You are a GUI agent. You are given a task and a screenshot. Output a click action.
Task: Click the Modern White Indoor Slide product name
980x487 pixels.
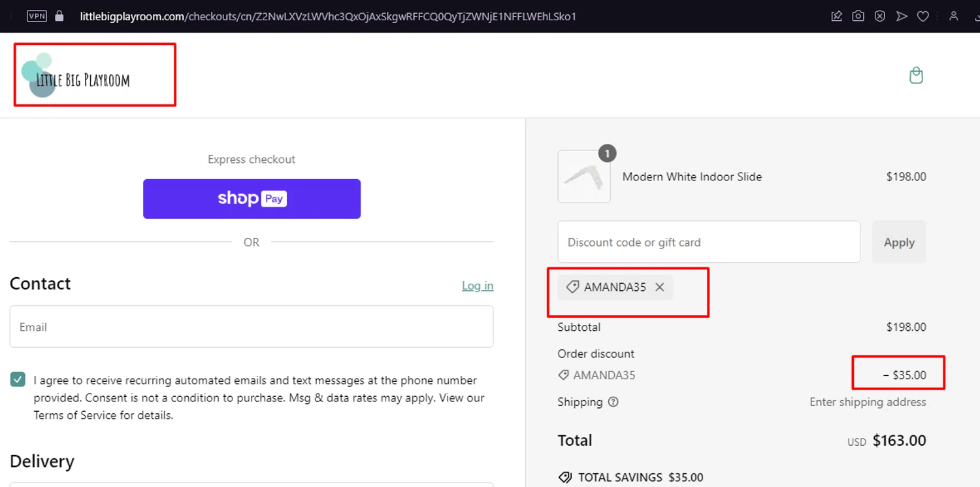(692, 176)
